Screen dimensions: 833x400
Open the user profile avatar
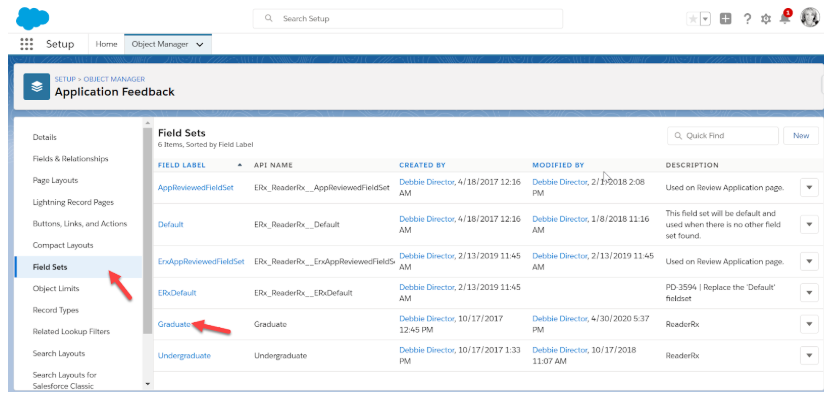[810, 18]
